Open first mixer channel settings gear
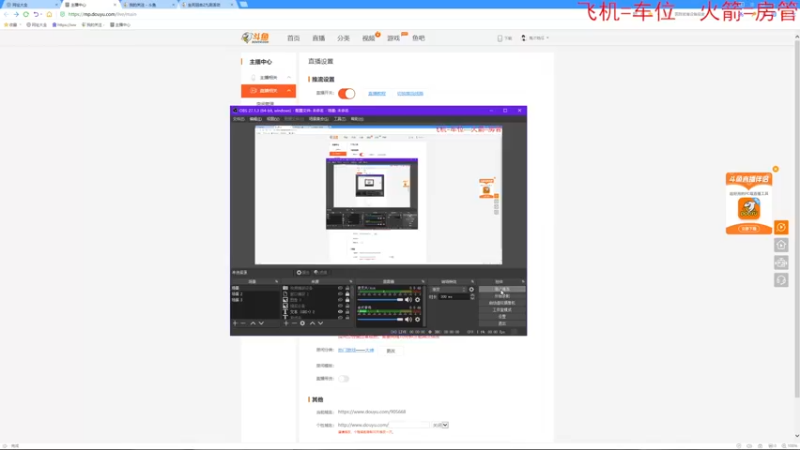 point(417,299)
